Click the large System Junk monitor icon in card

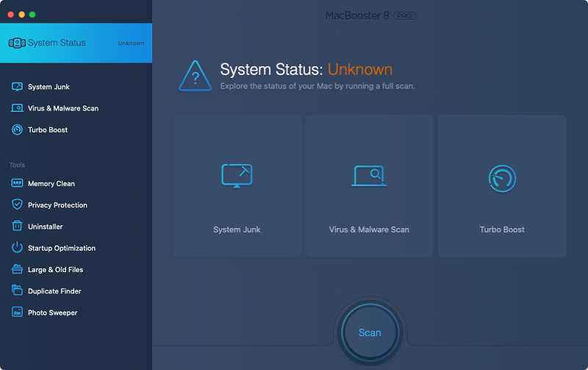click(237, 176)
